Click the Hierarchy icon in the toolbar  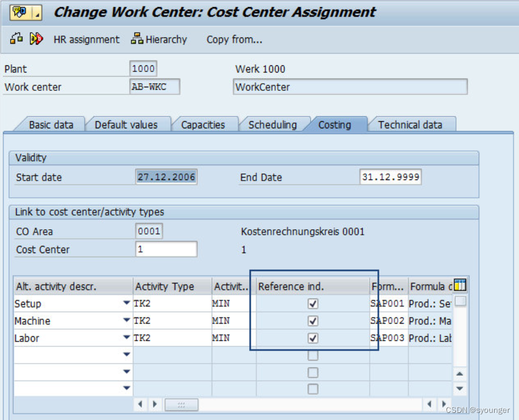click(x=136, y=39)
